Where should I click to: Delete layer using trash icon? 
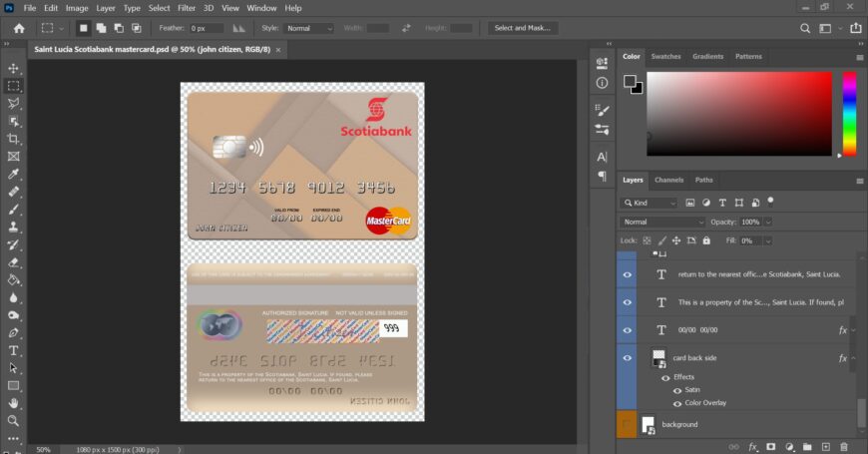click(844, 446)
